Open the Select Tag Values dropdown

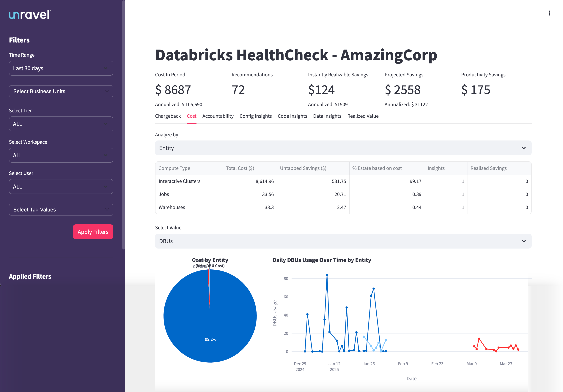point(61,209)
